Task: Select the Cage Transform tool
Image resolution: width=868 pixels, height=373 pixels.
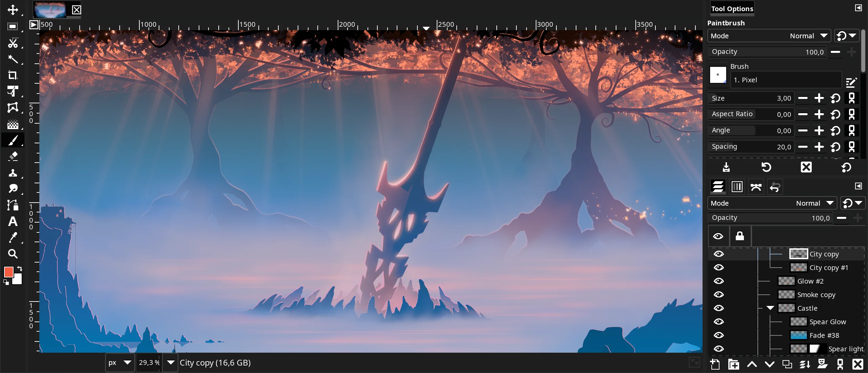Action: [13, 108]
